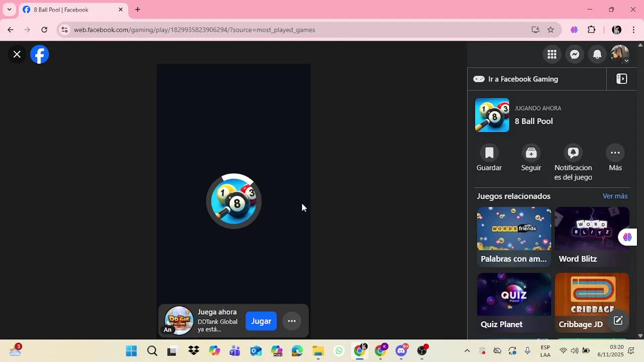Click the 'Juega ahora' ad text

(x=217, y=312)
